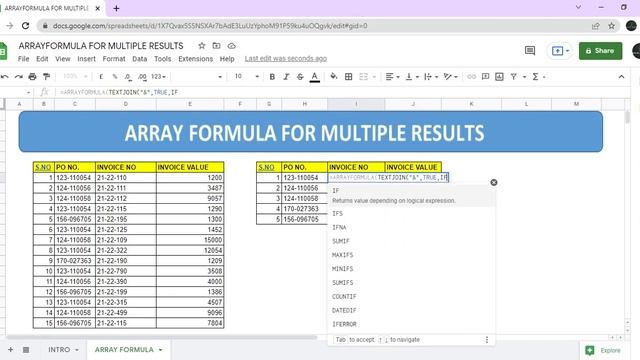Open the Data menu
Image resolution: width=640 pixels, height=360 pixels.
[x=140, y=59]
